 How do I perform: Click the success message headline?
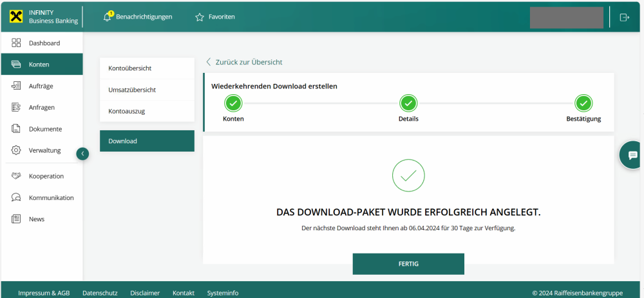pos(408,212)
